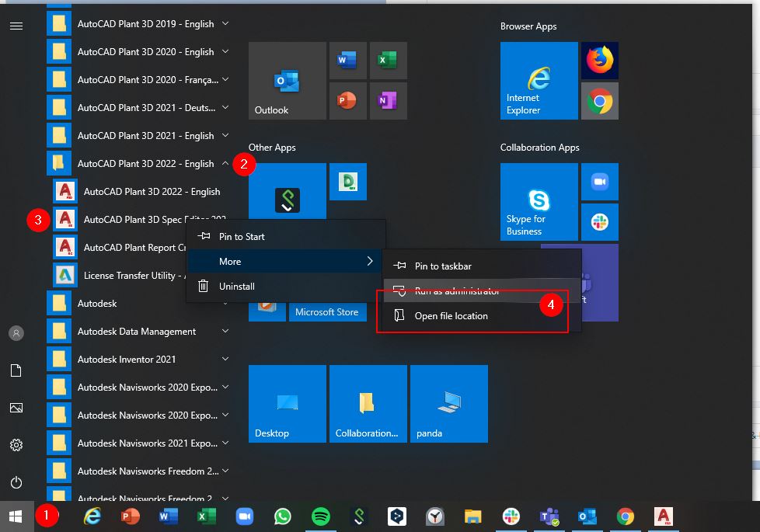Open the Google Chrome tile
Viewport: 760px width, 532px height.
click(x=599, y=101)
